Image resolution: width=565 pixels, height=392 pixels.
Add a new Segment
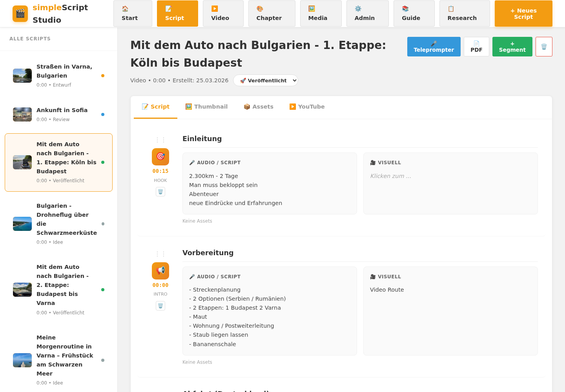pyautogui.click(x=512, y=47)
